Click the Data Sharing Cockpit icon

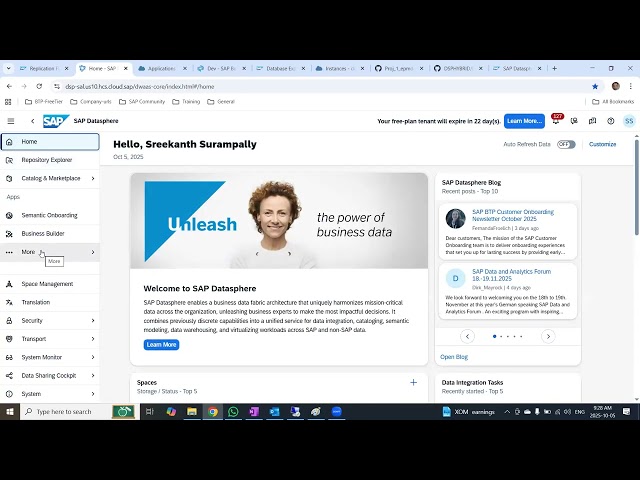(x=9, y=376)
